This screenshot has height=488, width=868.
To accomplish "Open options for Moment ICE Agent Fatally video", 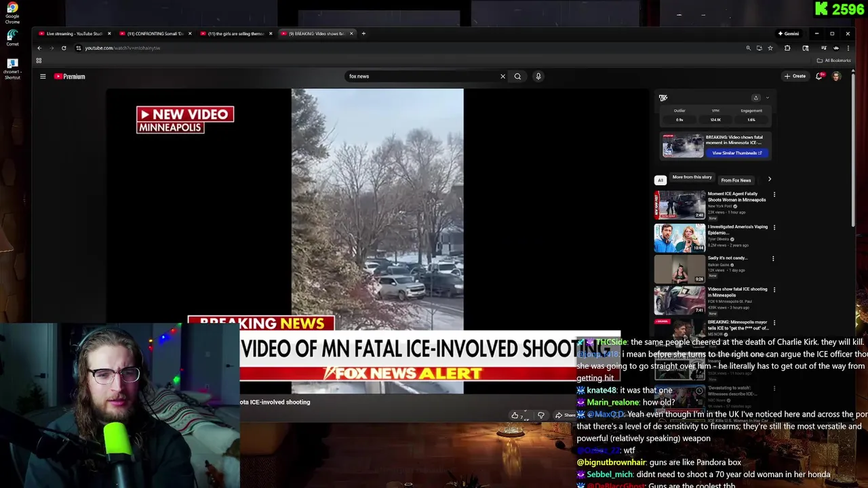I will (x=774, y=195).
